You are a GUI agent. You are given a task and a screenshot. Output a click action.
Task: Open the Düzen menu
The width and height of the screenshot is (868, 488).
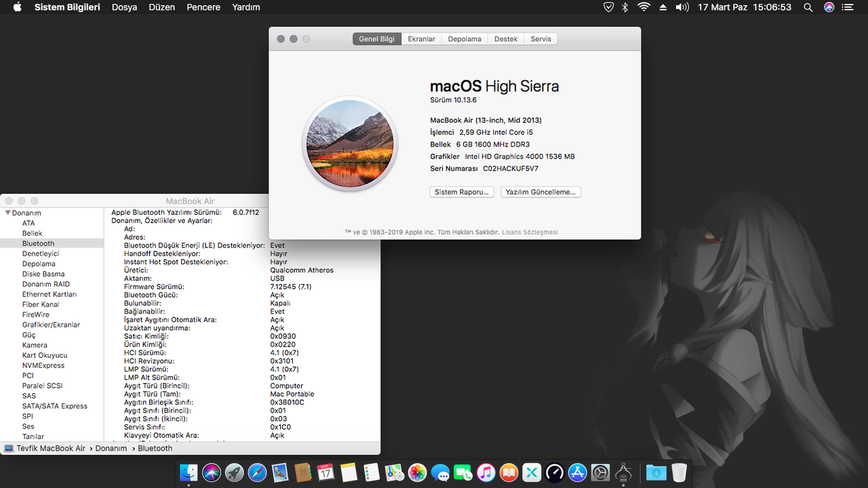click(x=162, y=7)
